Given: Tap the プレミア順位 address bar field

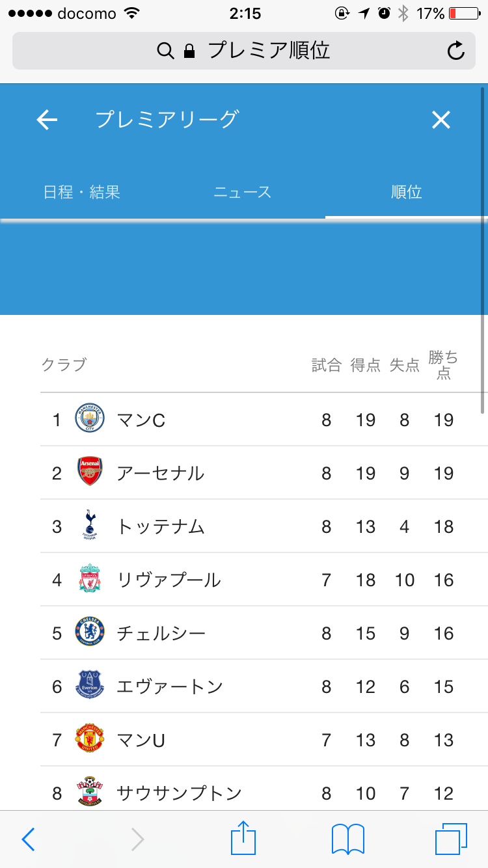Looking at the screenshot, I should tap(244, 51).
